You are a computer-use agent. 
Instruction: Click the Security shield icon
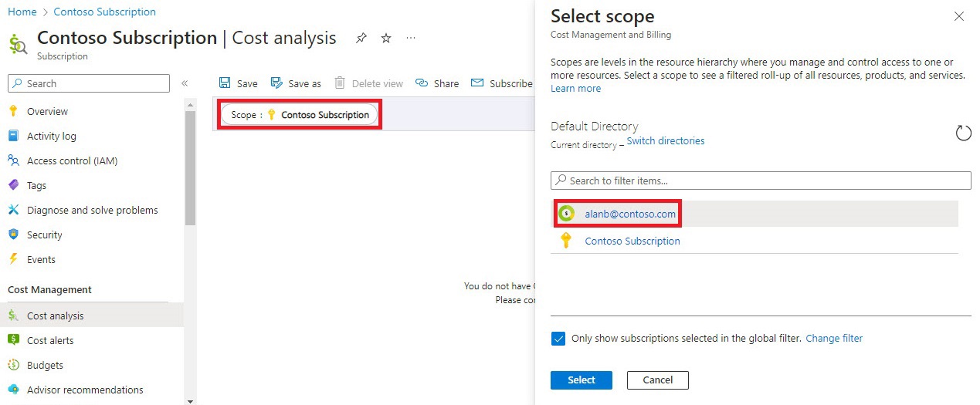(13, 235)
